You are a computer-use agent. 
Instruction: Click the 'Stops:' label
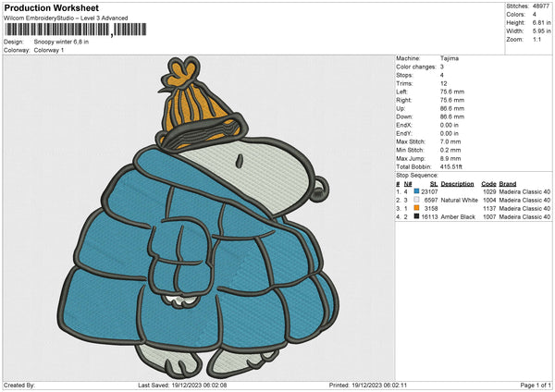[x=404, y=75]
